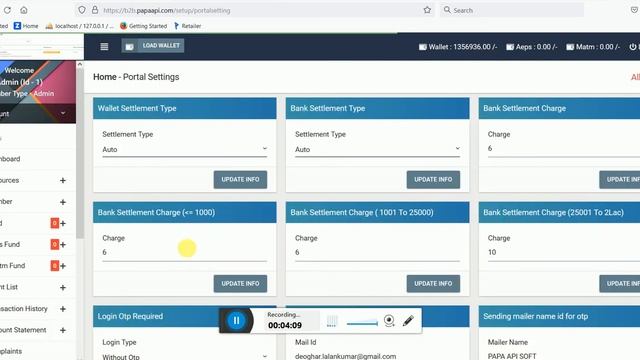Expand the sidebar account dropdown chevron
The height and width of the screenshot is (360, 640).
(x=63, y=113)
